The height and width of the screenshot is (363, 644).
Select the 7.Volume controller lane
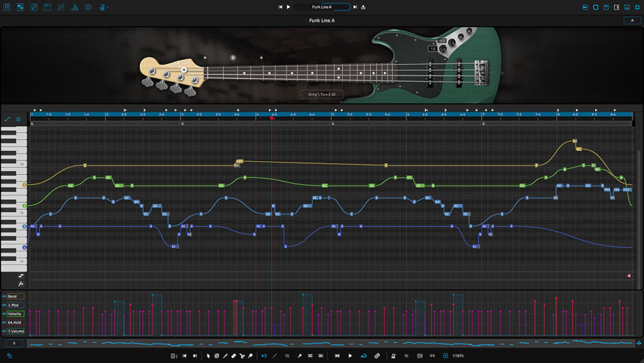15,331
